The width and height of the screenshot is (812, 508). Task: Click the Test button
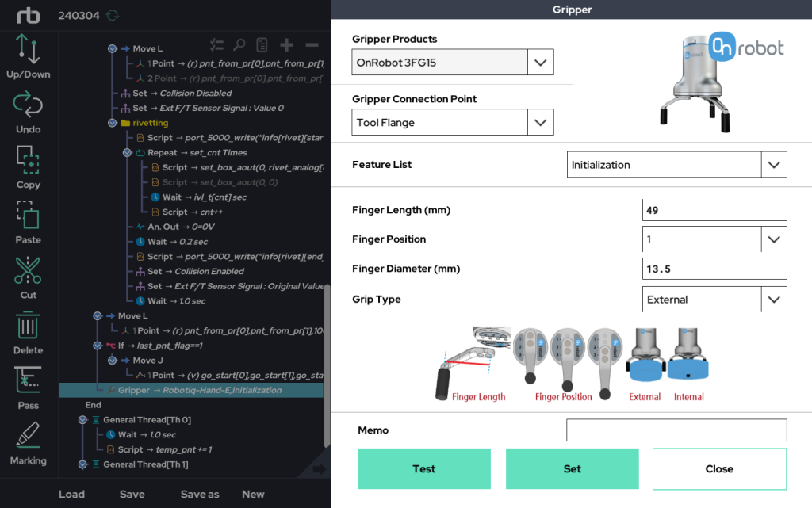point(424,468)
